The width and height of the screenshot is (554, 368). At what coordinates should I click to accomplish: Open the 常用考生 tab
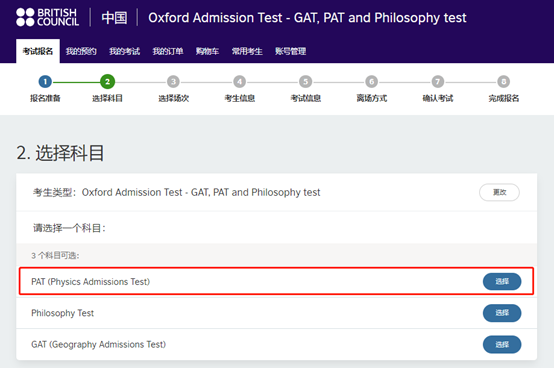(247, 51)
